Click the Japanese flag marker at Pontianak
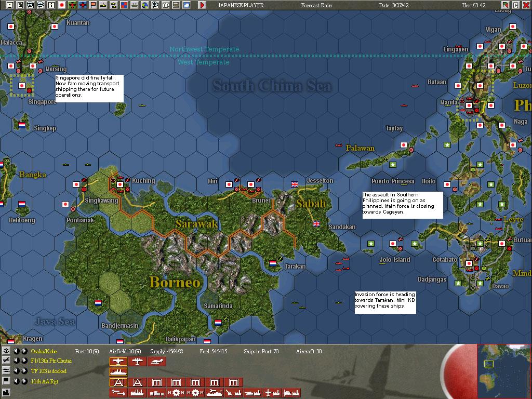 point(65,204)
